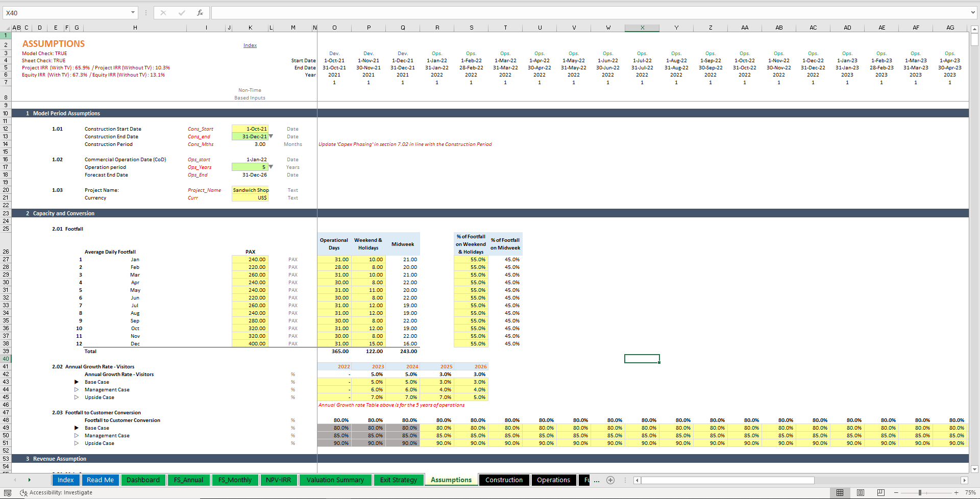Open the Name Box dropdown

click(x=134, y=12)
